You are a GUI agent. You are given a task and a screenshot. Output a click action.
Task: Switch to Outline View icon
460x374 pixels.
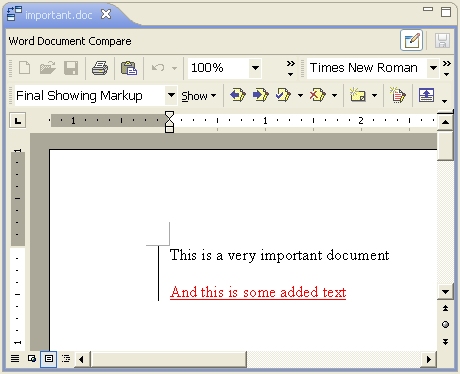point(66,359)
